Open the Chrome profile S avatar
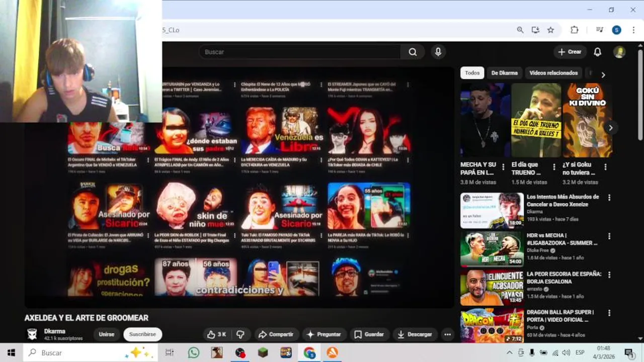644x362 pixels. pyautogui.click(x=616, y=30)
